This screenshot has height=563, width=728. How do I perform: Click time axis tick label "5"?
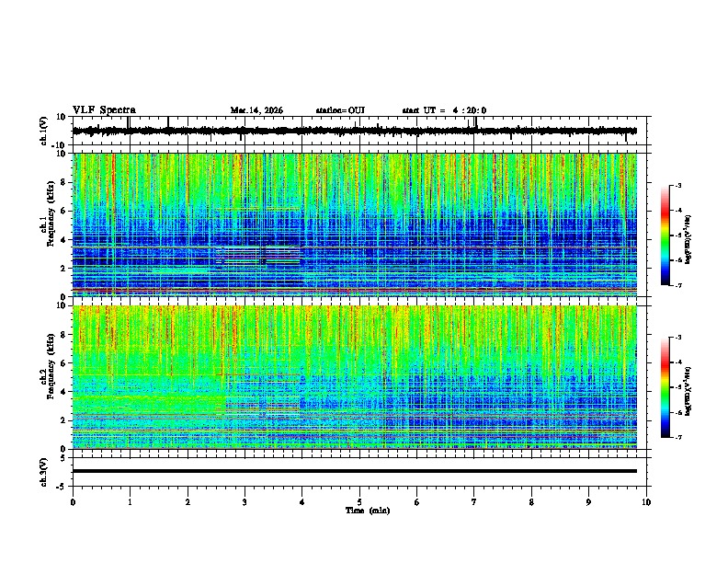(359, 502)
